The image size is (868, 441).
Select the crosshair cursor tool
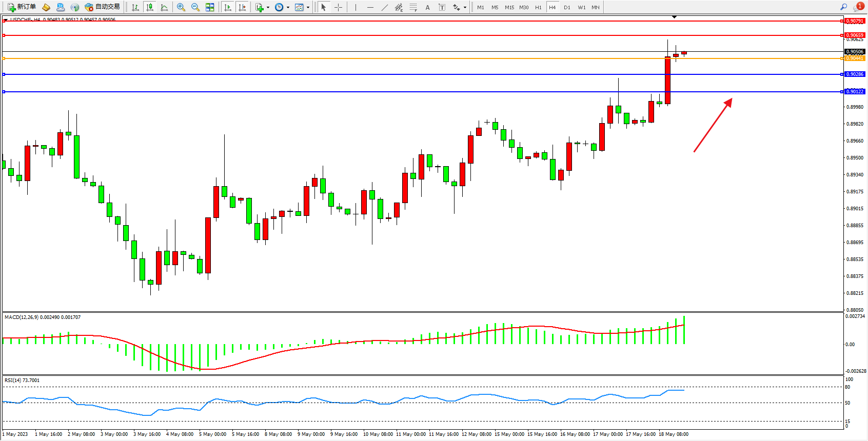(x=339, y=7)
